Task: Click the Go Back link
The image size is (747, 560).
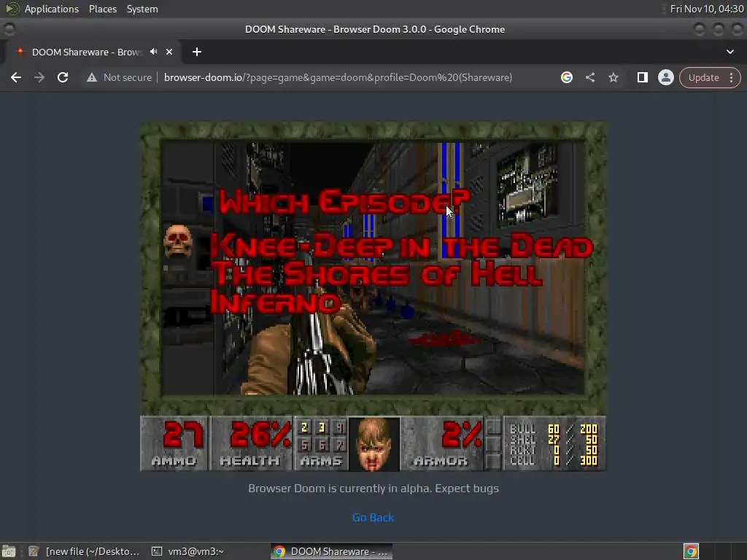Action: tap(373, 517)
